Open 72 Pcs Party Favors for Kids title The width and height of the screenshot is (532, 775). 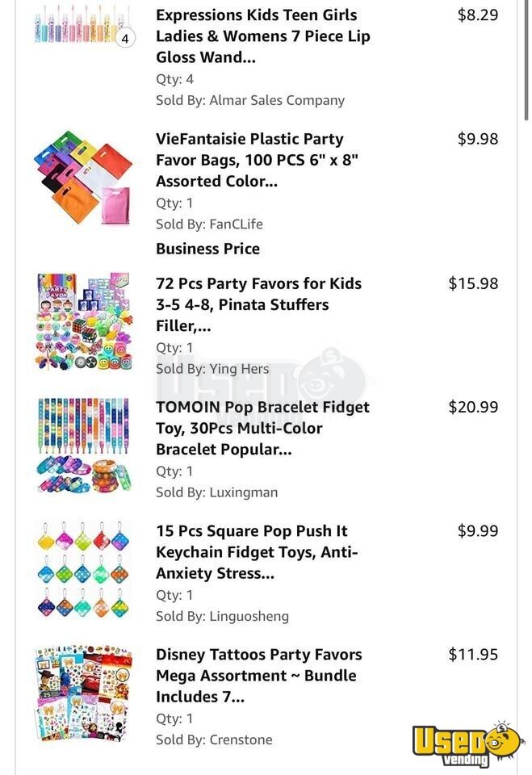coord(258,304)
